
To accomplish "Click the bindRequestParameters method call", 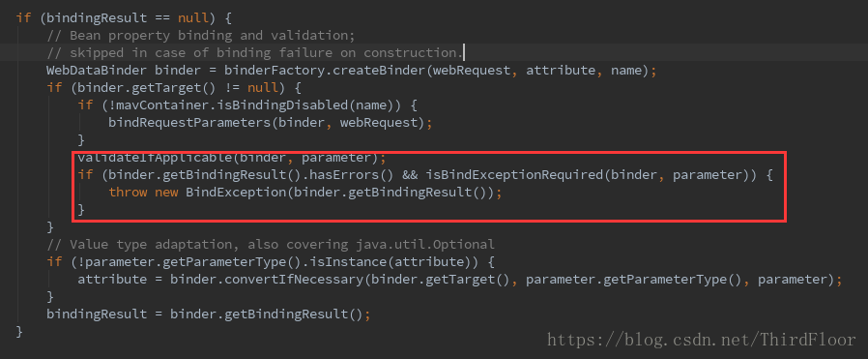I will coord(189,123).
